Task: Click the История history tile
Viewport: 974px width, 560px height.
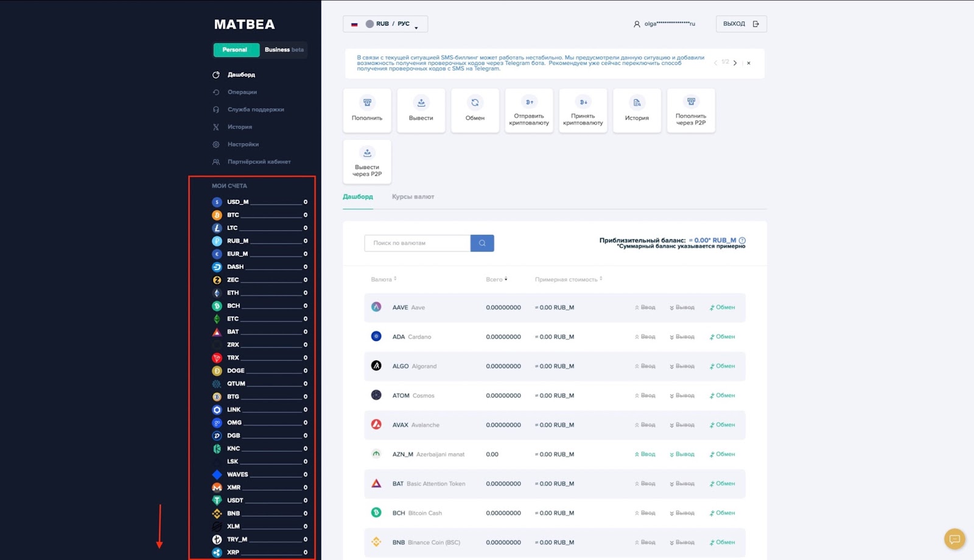Action: pos(637,110)
